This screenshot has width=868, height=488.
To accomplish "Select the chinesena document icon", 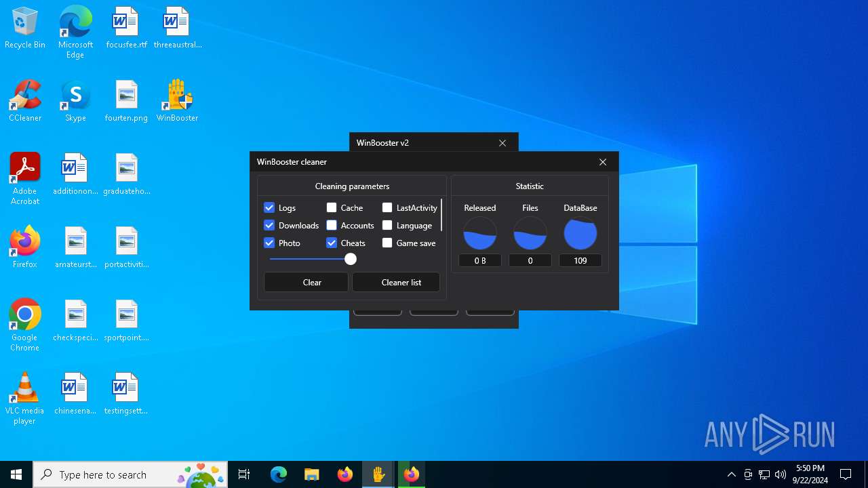I will tap(75, 394).
